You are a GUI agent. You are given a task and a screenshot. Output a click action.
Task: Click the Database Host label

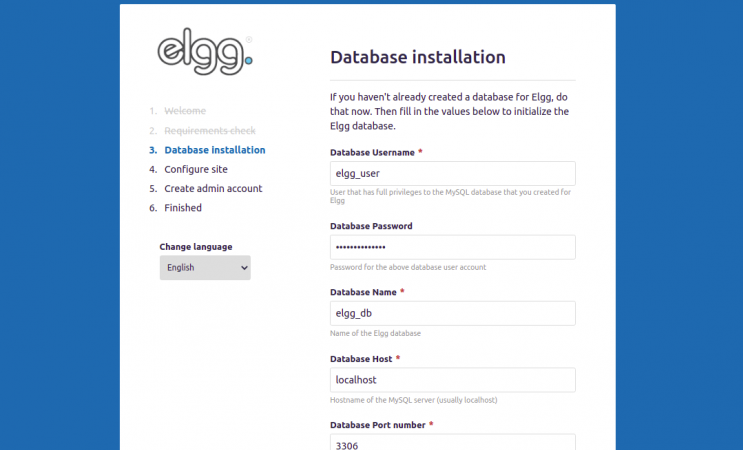[x=361, y=358]
